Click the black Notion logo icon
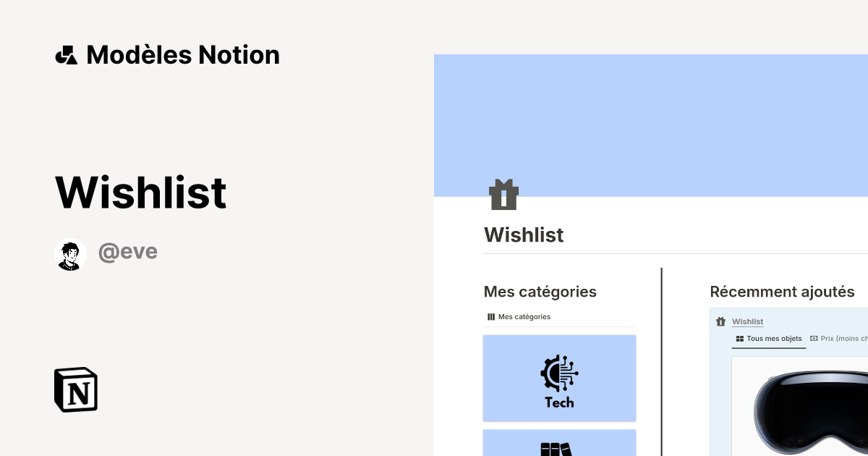This screenshot has width=868, height=456. [x=75, y=389]
